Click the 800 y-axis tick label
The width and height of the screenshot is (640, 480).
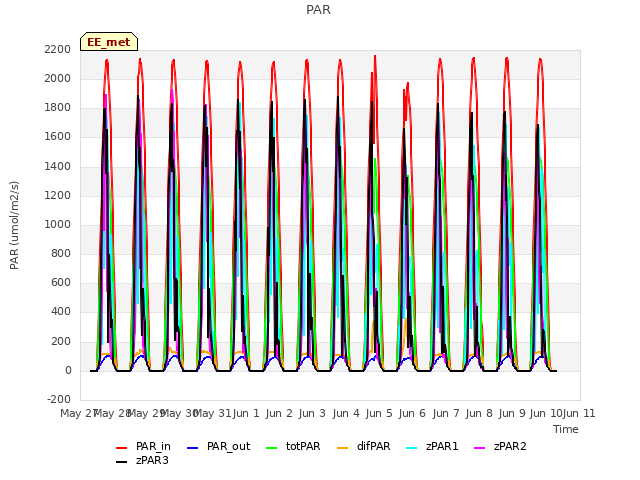click(61, 253)
